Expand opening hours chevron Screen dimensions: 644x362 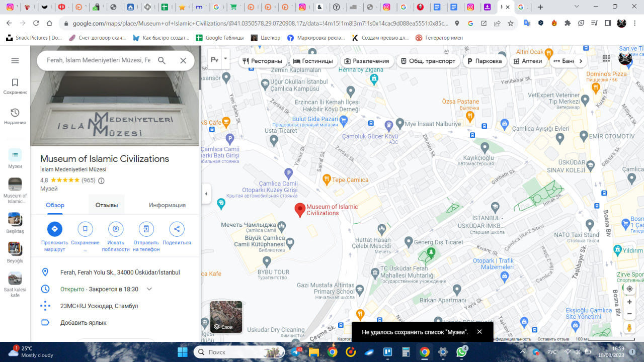149,289
